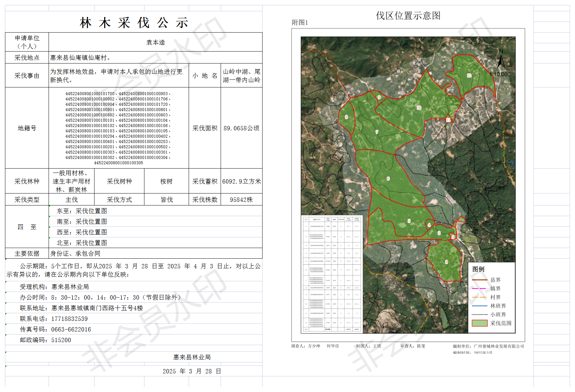Screen dimensions: 575x392
Task: Select the 采伐株数 label cell
Action: click(205, 199)
